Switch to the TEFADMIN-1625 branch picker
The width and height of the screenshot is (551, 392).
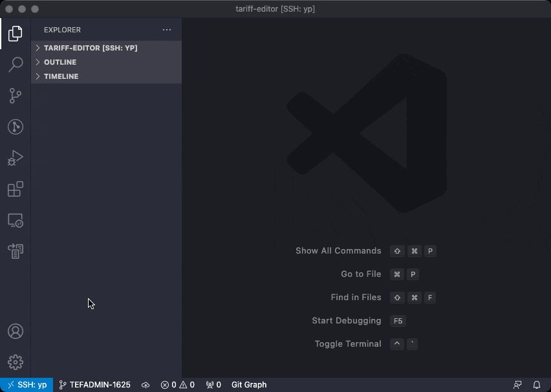point(94,384)
